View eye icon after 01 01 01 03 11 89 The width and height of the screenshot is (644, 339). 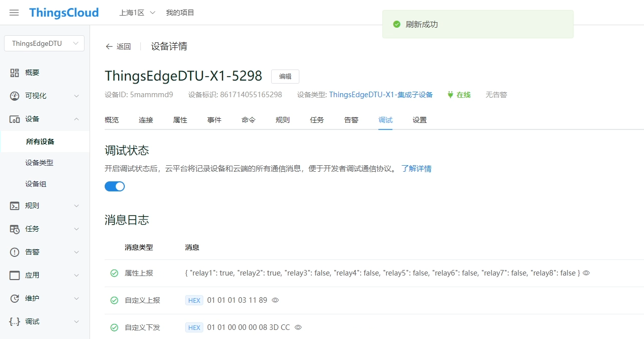coord(275,300)
